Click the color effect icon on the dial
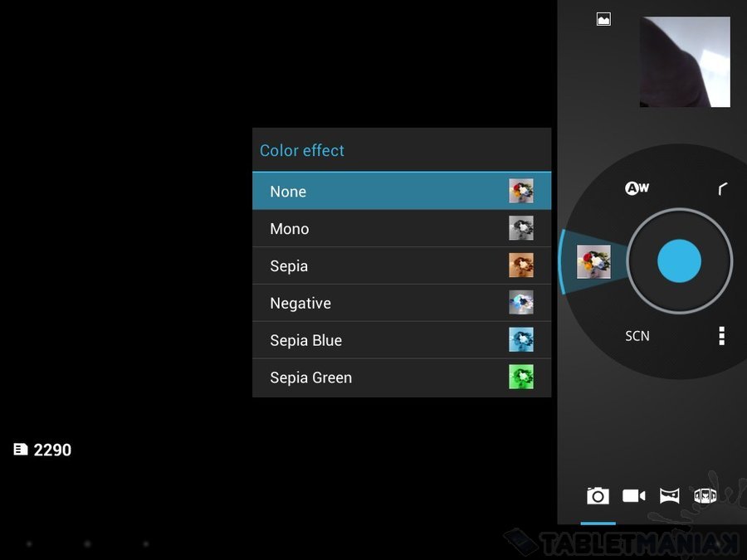Viewport: 747px width, 560px height. (x=593, y=261)
